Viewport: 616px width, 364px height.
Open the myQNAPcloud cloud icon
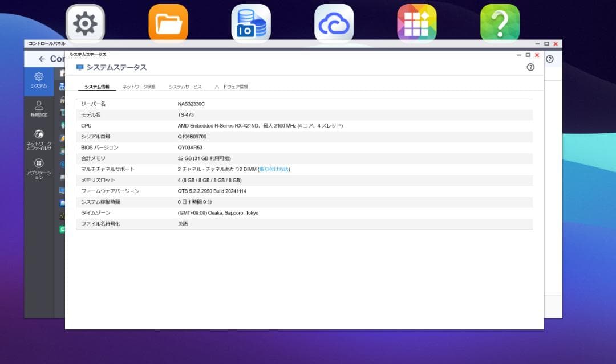click(x=334, y=23)
